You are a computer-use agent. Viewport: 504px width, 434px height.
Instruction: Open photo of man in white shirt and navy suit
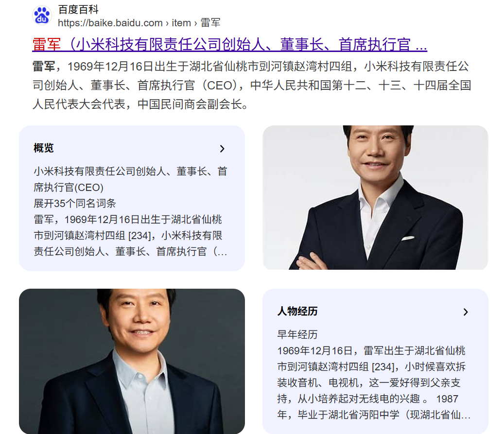click(375, 197)
